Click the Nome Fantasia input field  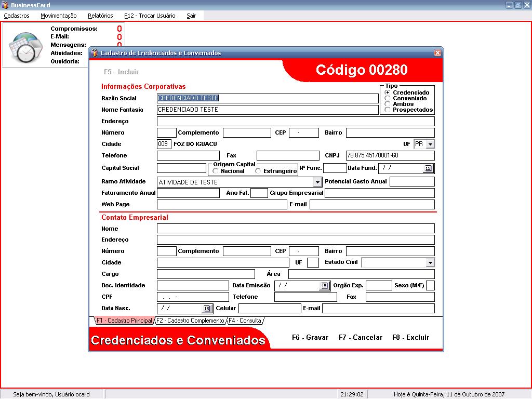[x=268, y=110]
